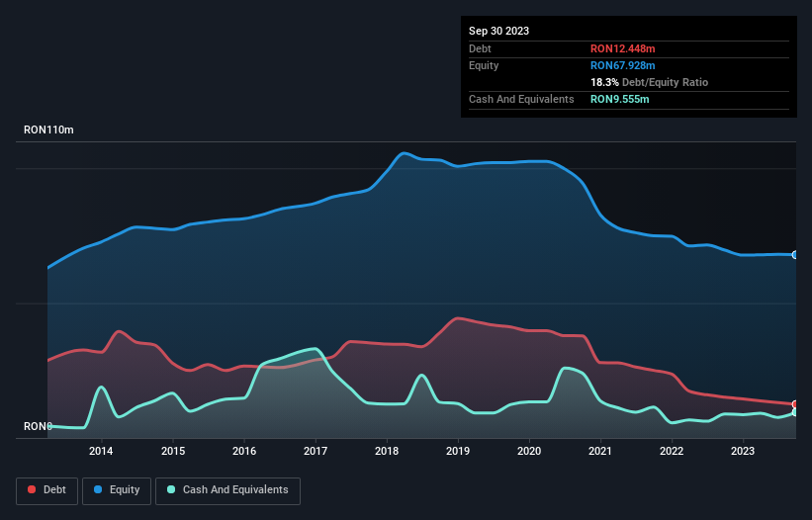This screenshot has height=520, width=812.
Task: Select the blue Equity endpoint marker
Action: pos(795,255)
